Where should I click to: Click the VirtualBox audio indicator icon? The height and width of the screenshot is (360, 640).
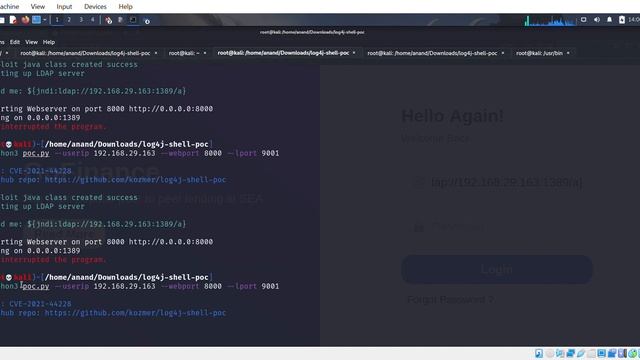[560, 353]
